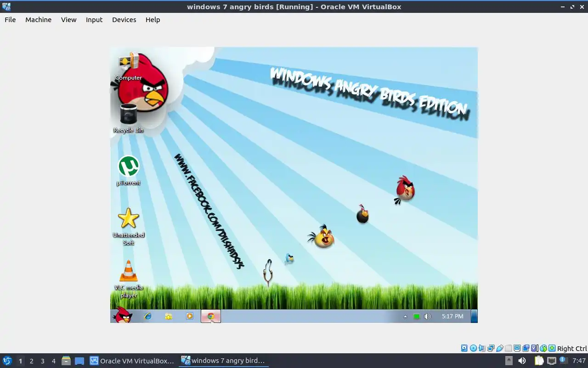The image size is (588, 368).
Task: Switch to workspace 2
Action: point(31,361)
